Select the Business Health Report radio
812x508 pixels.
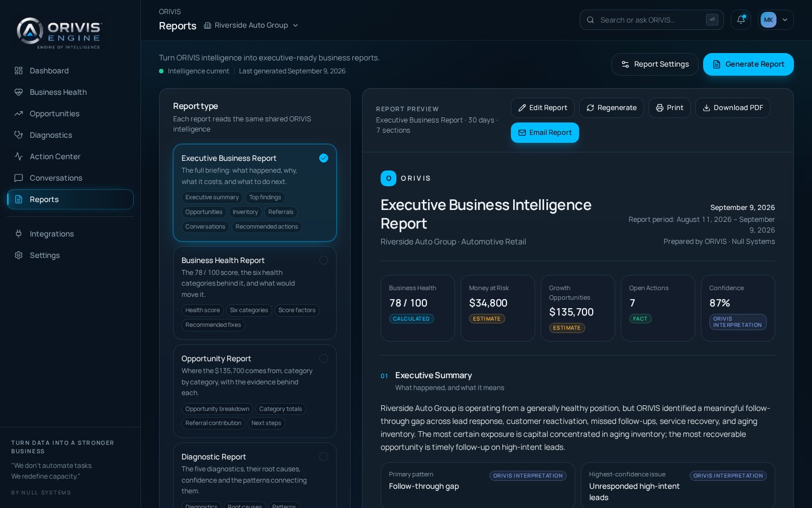point(324,260)
